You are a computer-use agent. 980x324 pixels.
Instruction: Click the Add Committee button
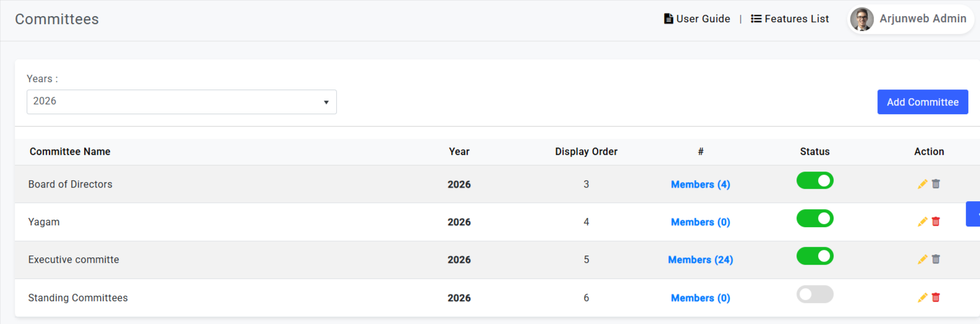point(923,102)
